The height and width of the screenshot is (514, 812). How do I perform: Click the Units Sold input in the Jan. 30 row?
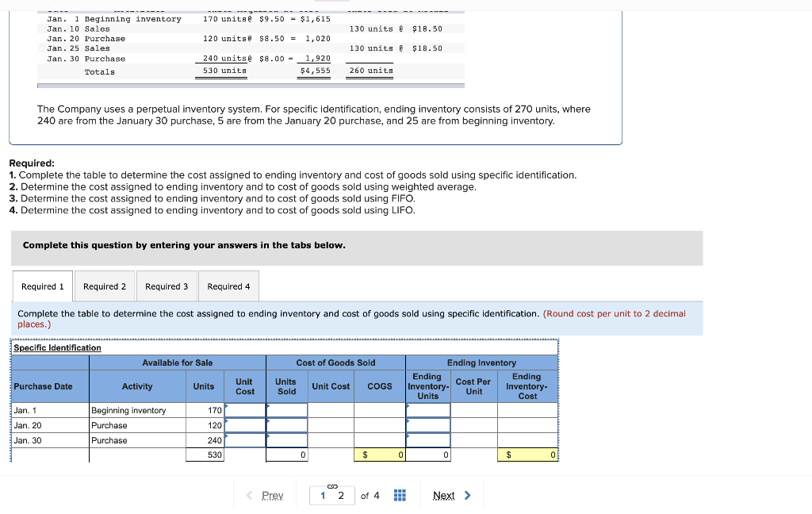286,439
